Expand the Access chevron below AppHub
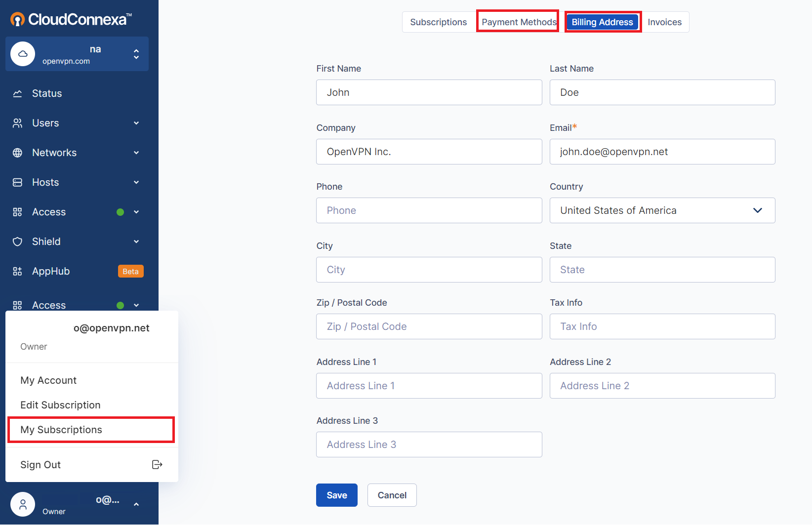The image size is (812, 525). click(x=136, y=305)
